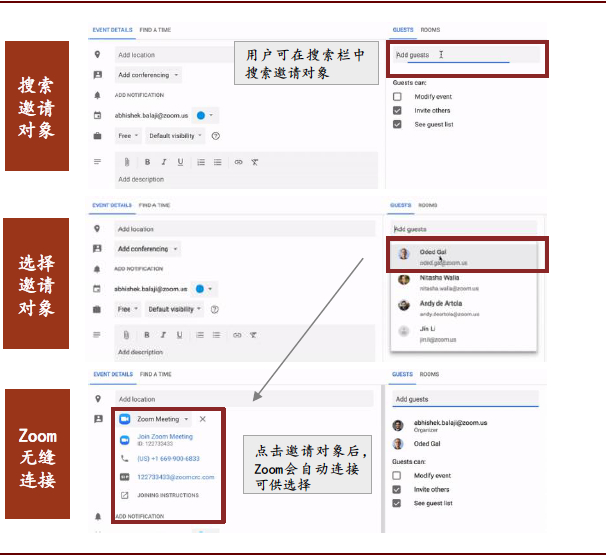Viewport: 611px width, 558px height.
Task: Click Bold icon in 搜索邀请对象 screenshot
Action: 147,162
